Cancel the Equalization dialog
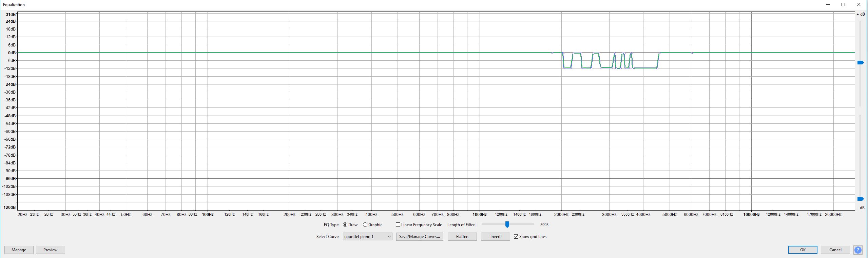The width and height of the screenshot is (868, 258). [x=835, y=250]
